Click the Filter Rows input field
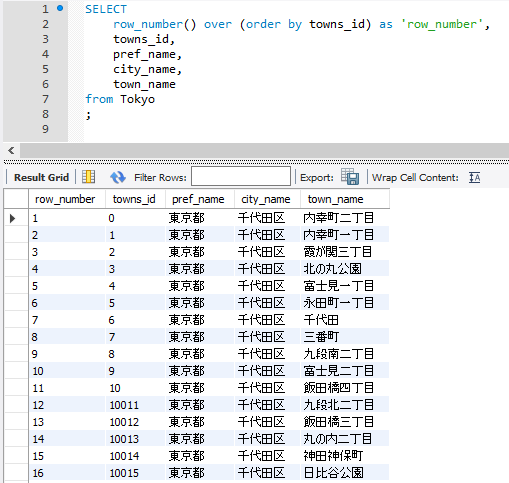The height and width of the screenshot is (483, 509). [x=241, y=176]
